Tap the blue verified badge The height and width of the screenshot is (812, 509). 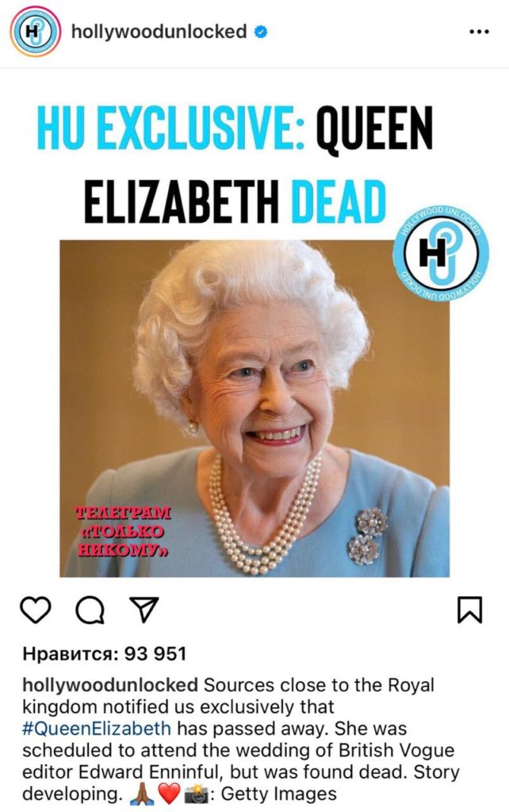coord(261,32)
